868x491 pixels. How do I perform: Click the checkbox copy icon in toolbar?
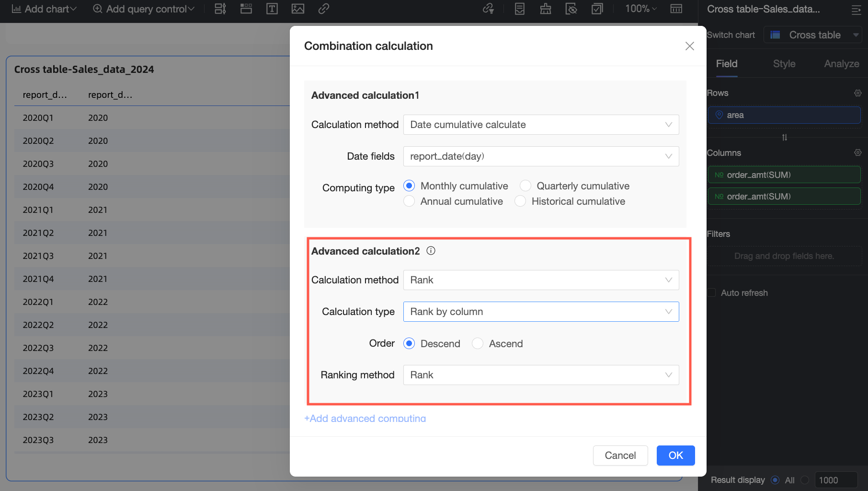(x=597, y=9)
